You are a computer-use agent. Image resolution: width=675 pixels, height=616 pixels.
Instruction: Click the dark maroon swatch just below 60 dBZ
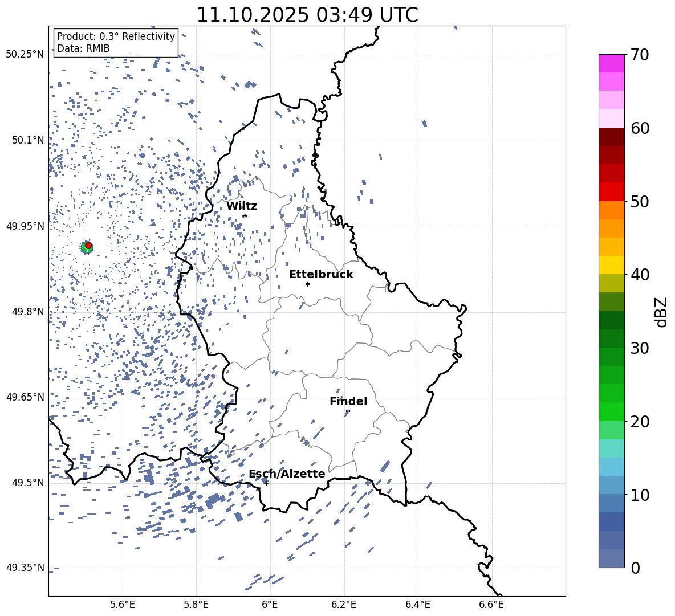pyautogui.click(x=611, y=137)
